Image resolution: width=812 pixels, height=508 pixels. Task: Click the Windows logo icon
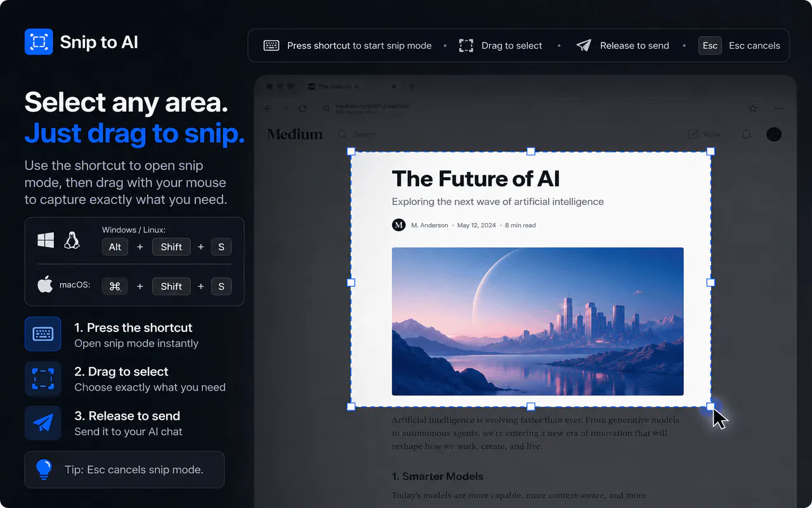point(46,240)
